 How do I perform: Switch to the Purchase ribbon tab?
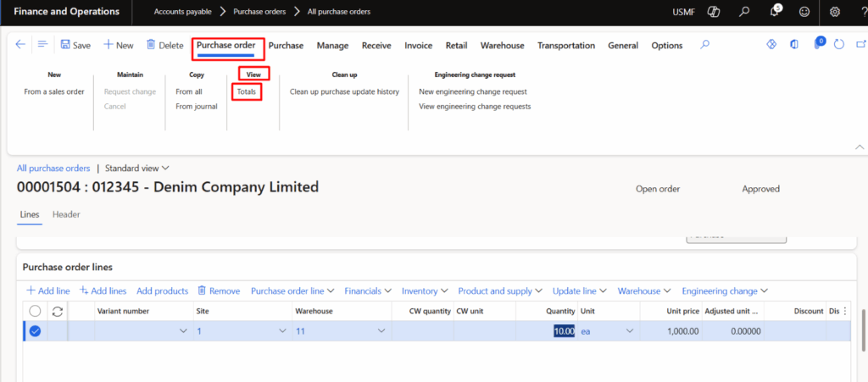[286, 46]
